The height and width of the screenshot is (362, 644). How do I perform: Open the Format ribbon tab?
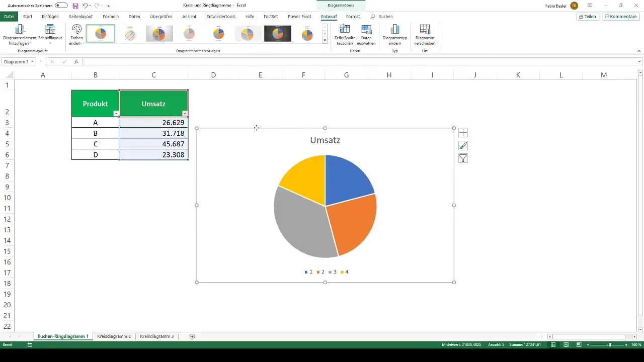353,17
